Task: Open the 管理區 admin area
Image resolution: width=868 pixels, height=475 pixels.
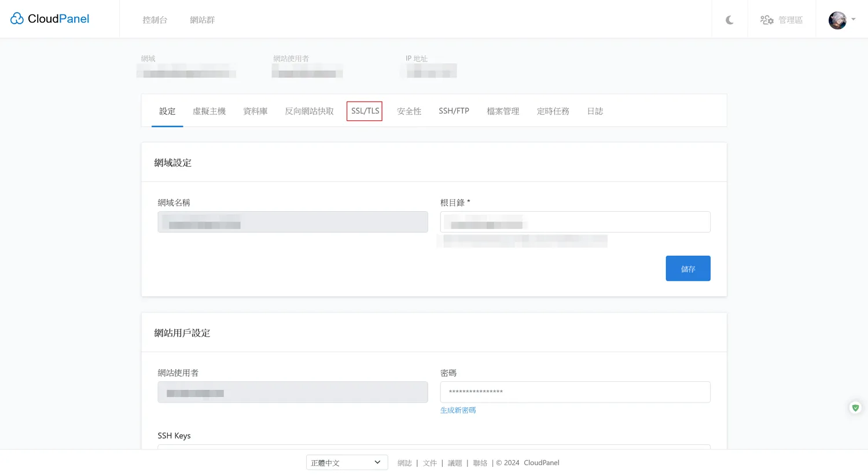Action: (x=781, y=20)
